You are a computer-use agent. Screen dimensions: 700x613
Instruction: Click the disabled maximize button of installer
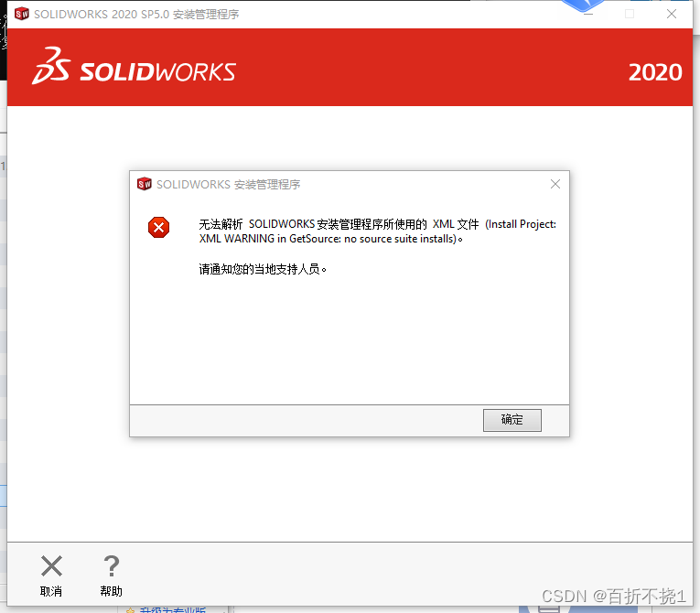(630, 14)
